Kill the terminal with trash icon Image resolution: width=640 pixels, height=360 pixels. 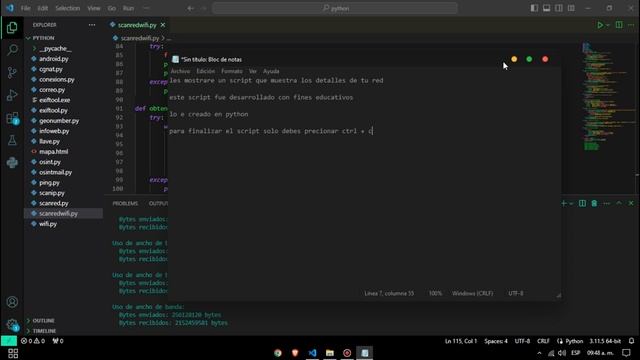click(x=594, y=203)
